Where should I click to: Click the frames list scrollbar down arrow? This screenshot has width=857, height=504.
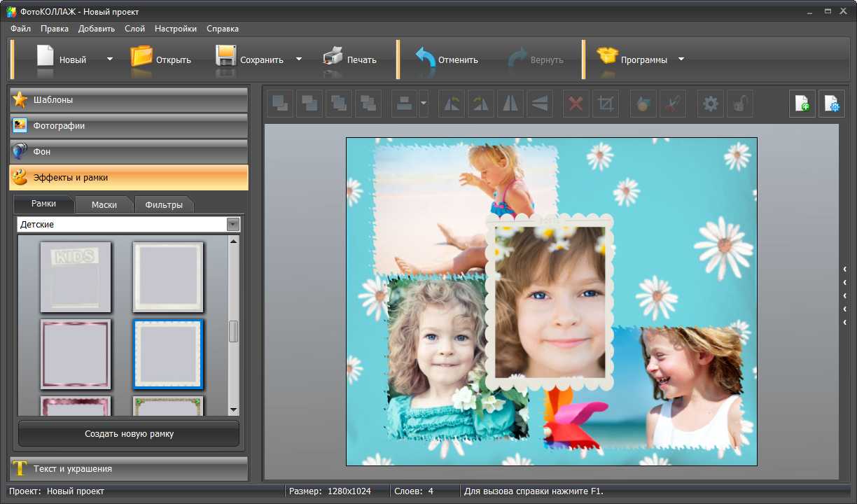234,409
